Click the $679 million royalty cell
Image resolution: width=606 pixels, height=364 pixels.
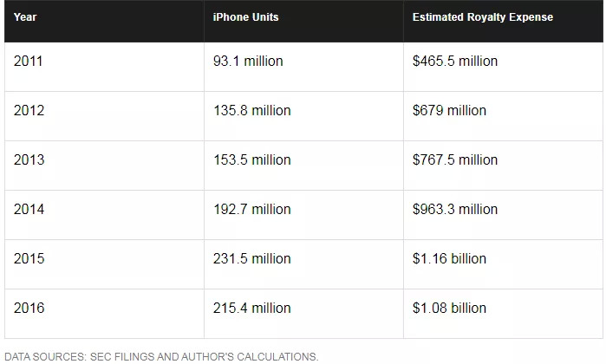(449, 111)
